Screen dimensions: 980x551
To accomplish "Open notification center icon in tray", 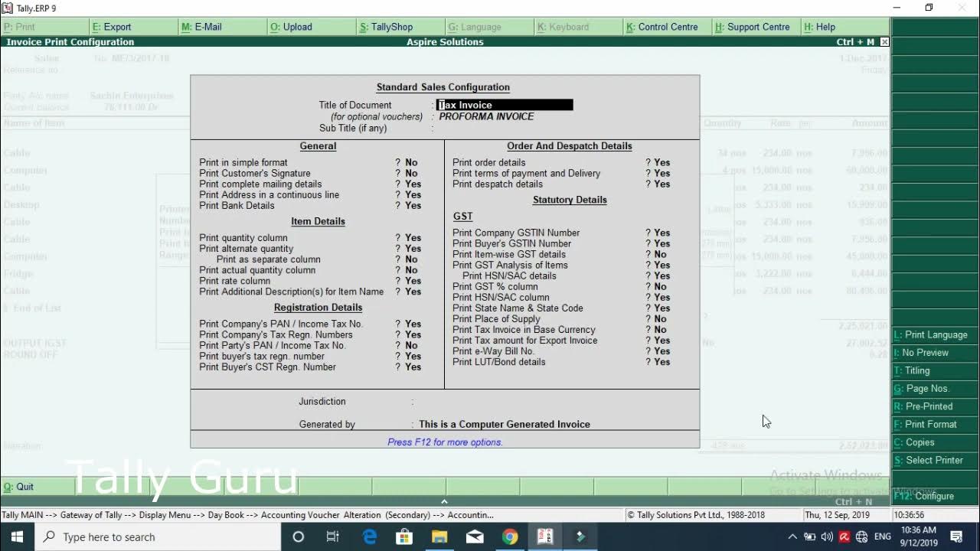I will click(956, 536).
